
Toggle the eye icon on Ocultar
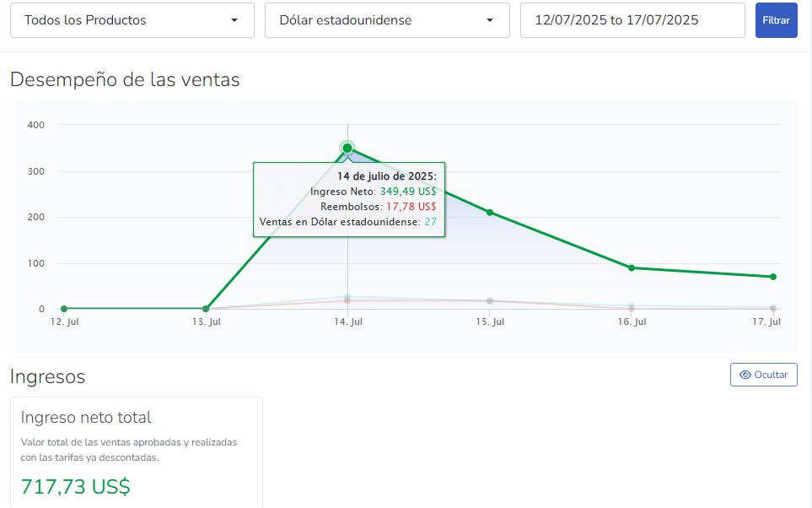click(x=745, y=375)
